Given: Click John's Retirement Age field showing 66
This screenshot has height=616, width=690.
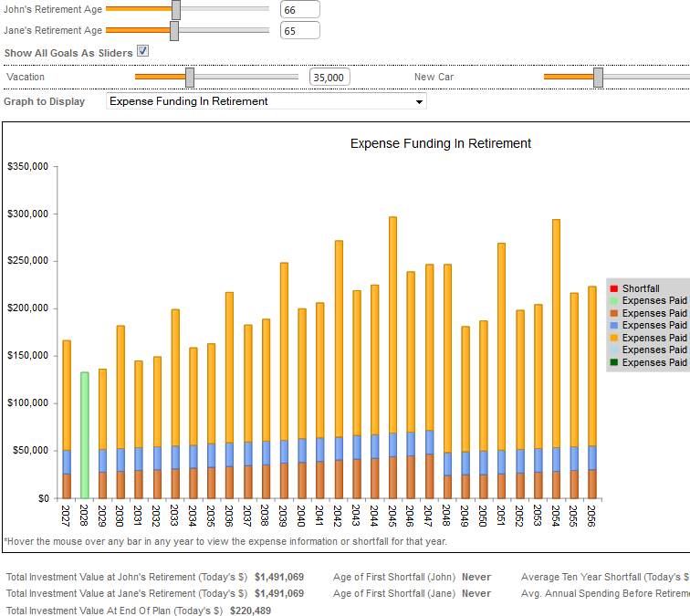Looking at the screenshot, I should tap(299, 10).
